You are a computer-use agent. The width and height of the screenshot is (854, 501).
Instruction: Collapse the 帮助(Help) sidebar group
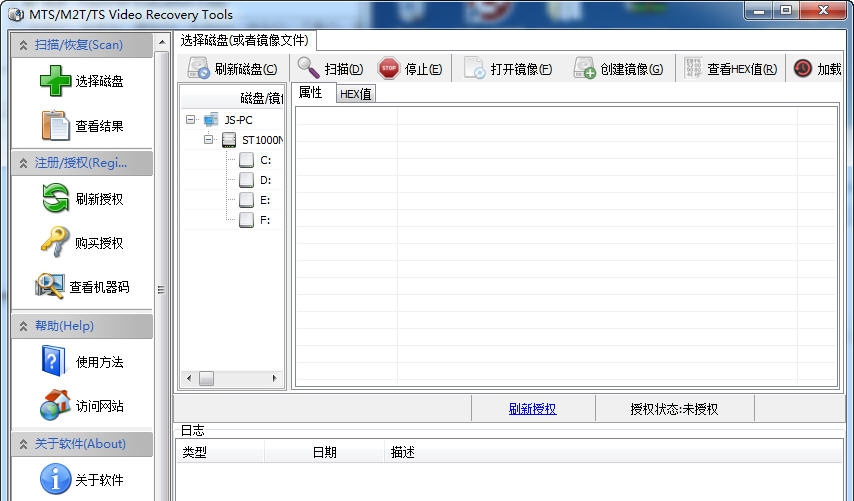tap(23, 326)
